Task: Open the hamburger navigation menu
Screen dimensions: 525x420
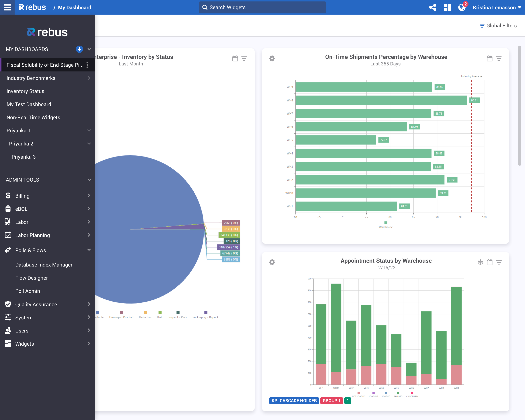Action: (7, 7)
